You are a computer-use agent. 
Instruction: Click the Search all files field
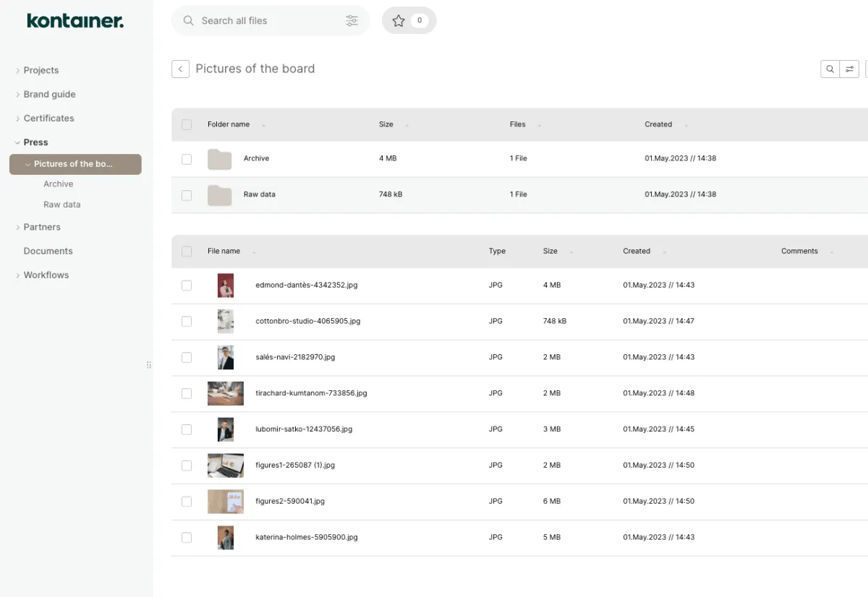coord(271,21)
